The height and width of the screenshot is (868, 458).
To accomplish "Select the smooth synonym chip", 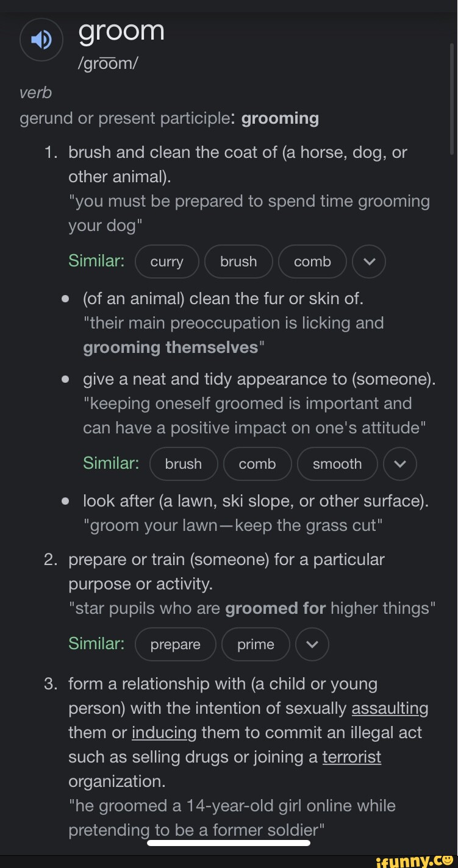I will (337, 464).
